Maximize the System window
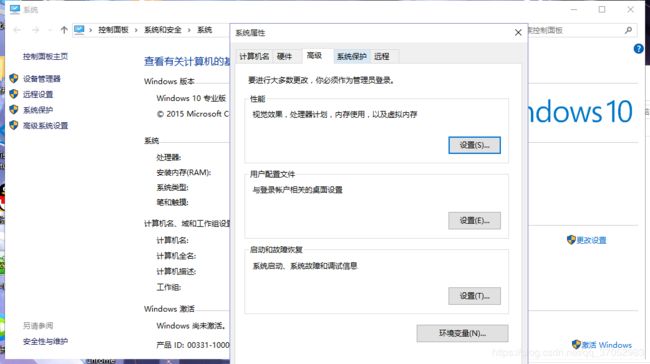 [x=602, y=9]
